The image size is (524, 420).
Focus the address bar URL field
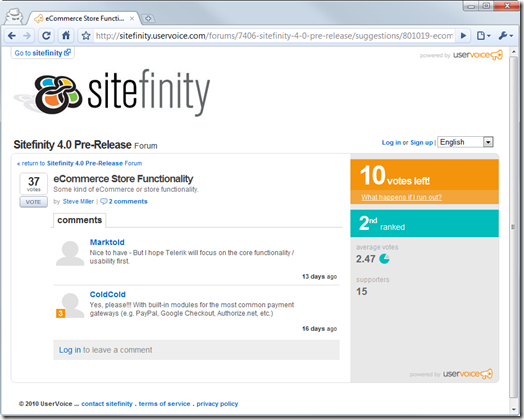(x=274, y=36)
